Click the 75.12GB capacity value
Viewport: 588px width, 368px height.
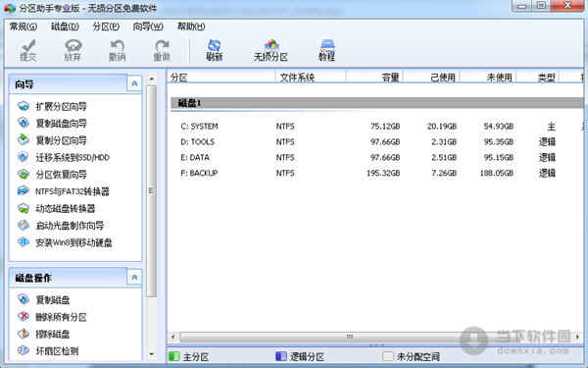(x=385, y=127)
